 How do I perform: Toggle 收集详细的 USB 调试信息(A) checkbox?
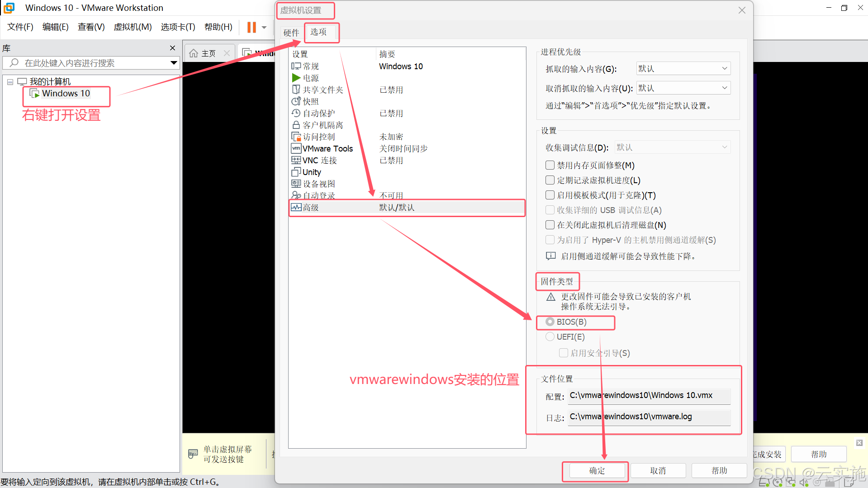point(550,210)
